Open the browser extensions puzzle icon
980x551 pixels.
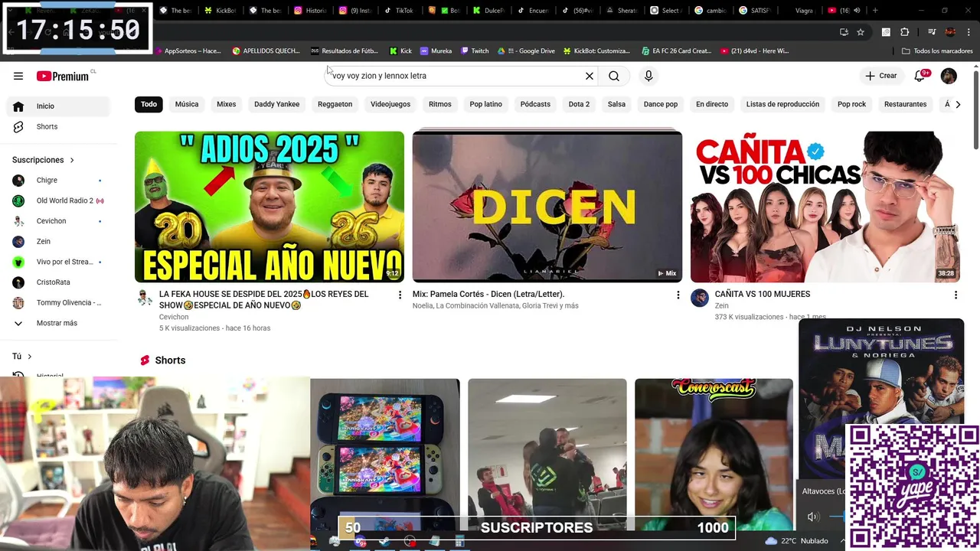[904, 32]
